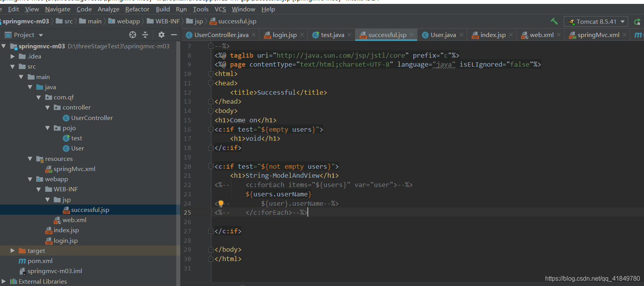
Task: Open the Help menu
Action: click(x=268, y=9)
